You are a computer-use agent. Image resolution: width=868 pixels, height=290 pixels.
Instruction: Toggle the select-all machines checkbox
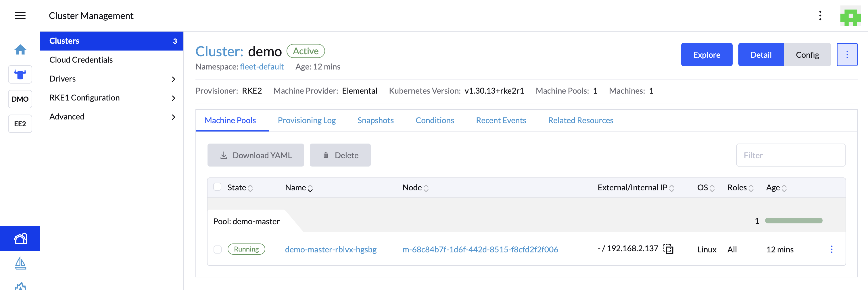click(x=217, y=187)
